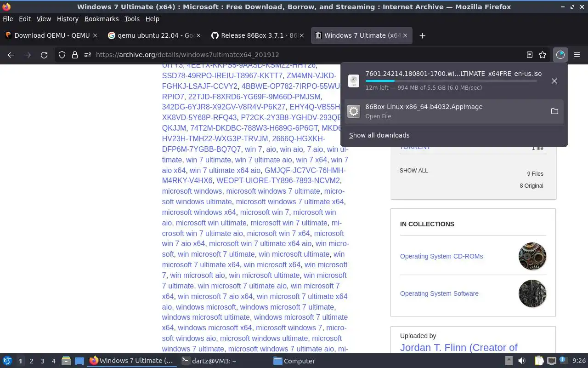Open a new browser tab
The width and height of the screenshot is (588, 368).
click(x=422, y=35)
